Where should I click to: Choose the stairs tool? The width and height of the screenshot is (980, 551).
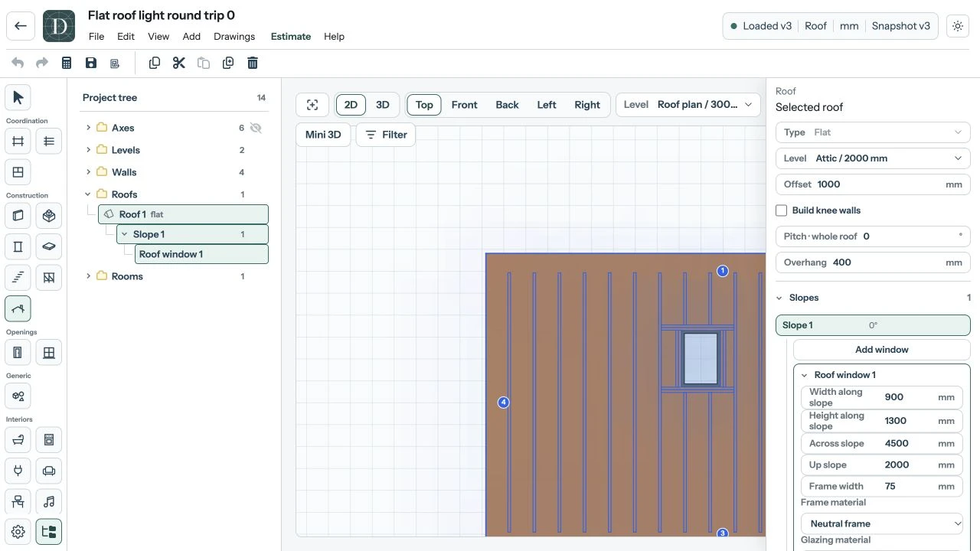(18, 277)
